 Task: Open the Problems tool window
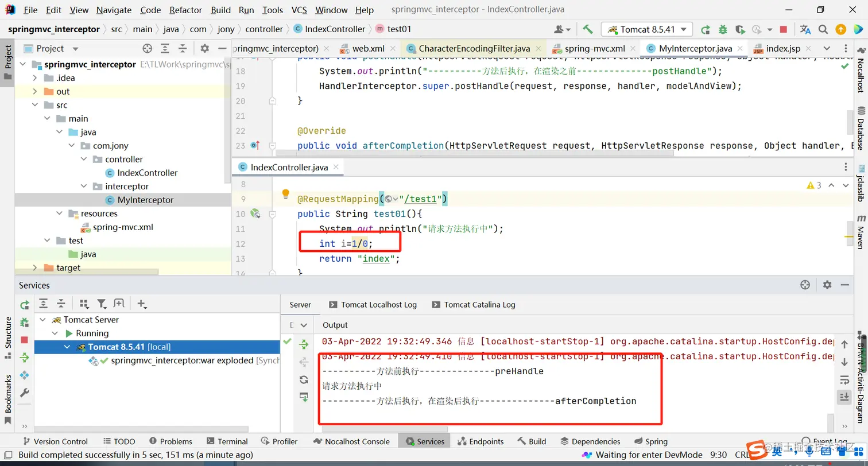click(x=170, y=441)
